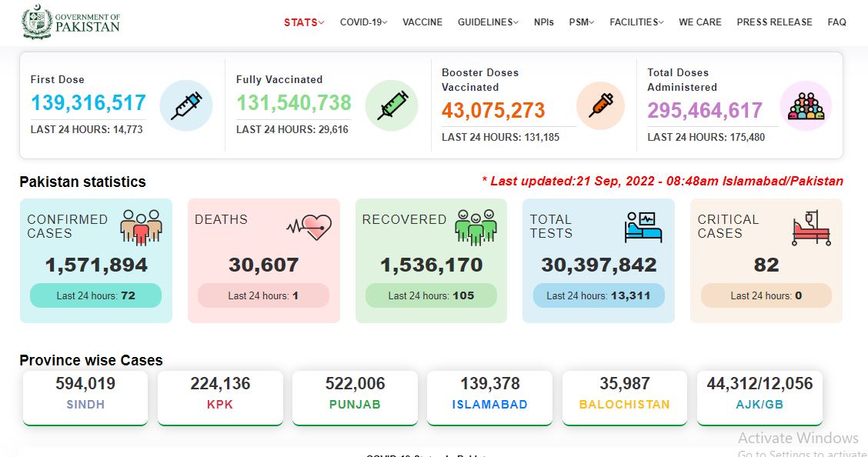The height and width of the screenshot is (457, 868).
Task: Open the FAQ link
Action: point(836,22)
